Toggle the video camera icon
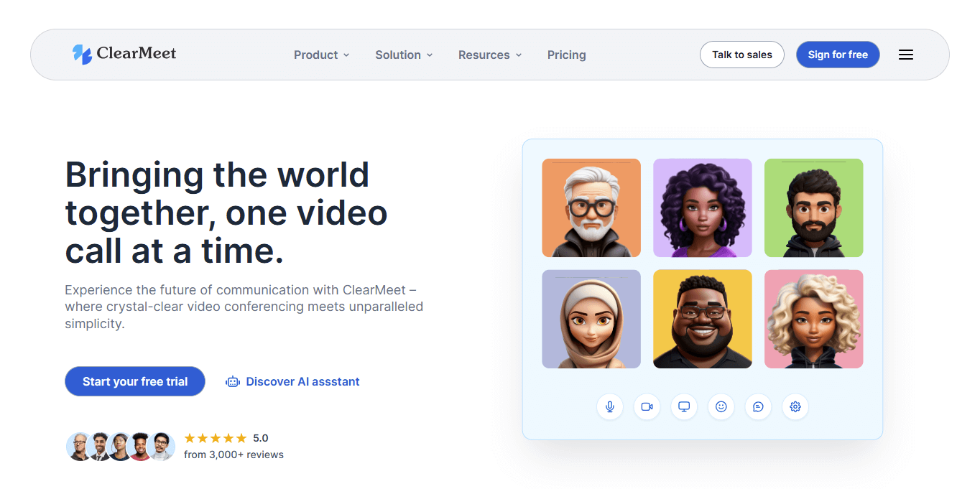The width and height of the screenshot is (980, 489). [x=647, y=406]
